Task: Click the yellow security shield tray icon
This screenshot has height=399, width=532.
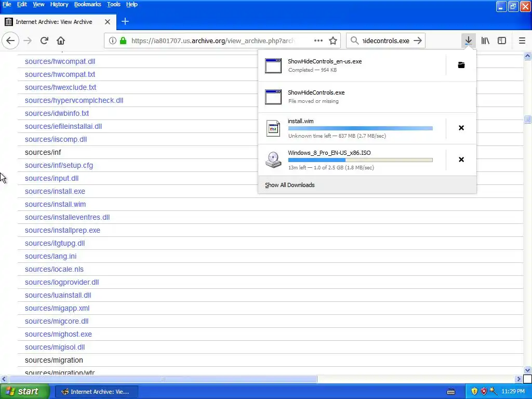Action: [474, 392]
